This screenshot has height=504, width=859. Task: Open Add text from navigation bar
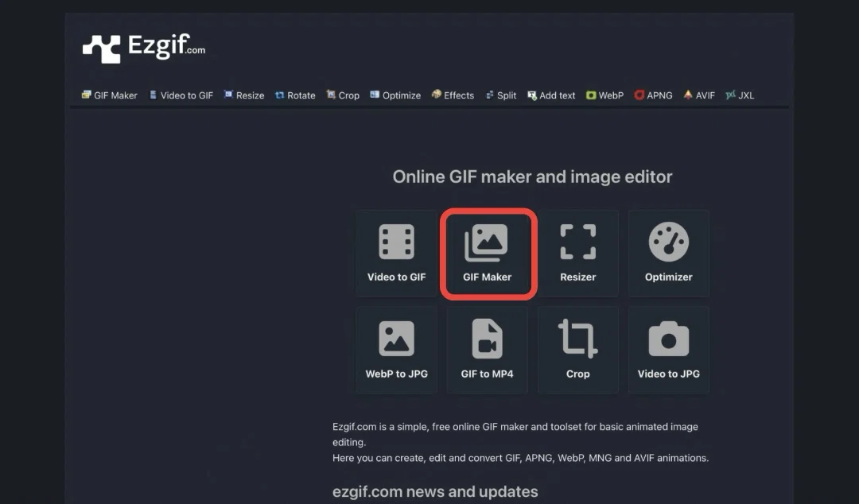click(x=551, y=95)
